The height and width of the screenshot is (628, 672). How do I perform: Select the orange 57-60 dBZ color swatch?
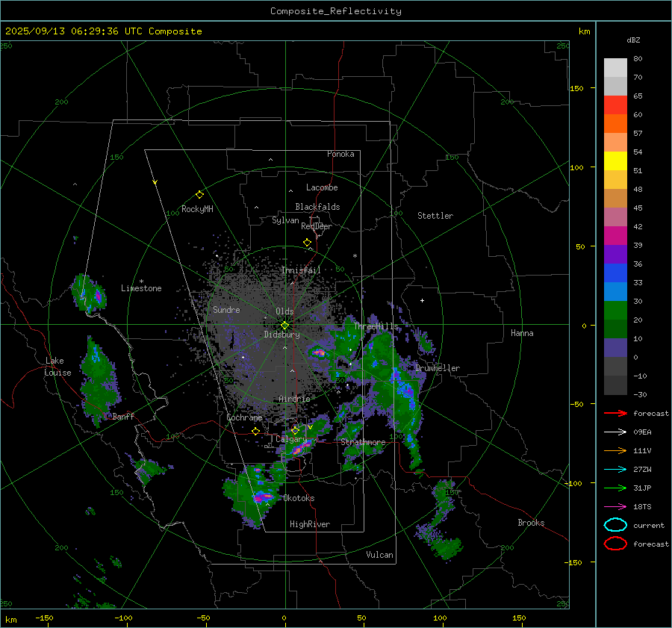pos(615,124)
